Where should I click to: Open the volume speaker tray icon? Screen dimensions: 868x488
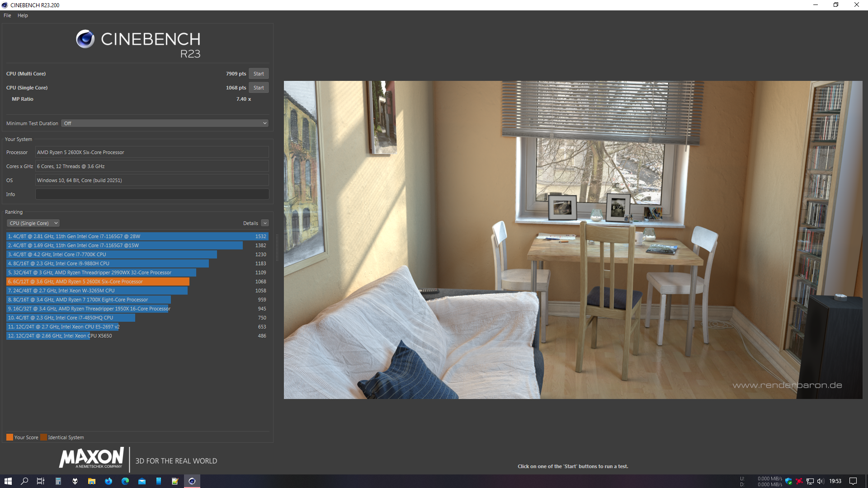pos(821,481)
